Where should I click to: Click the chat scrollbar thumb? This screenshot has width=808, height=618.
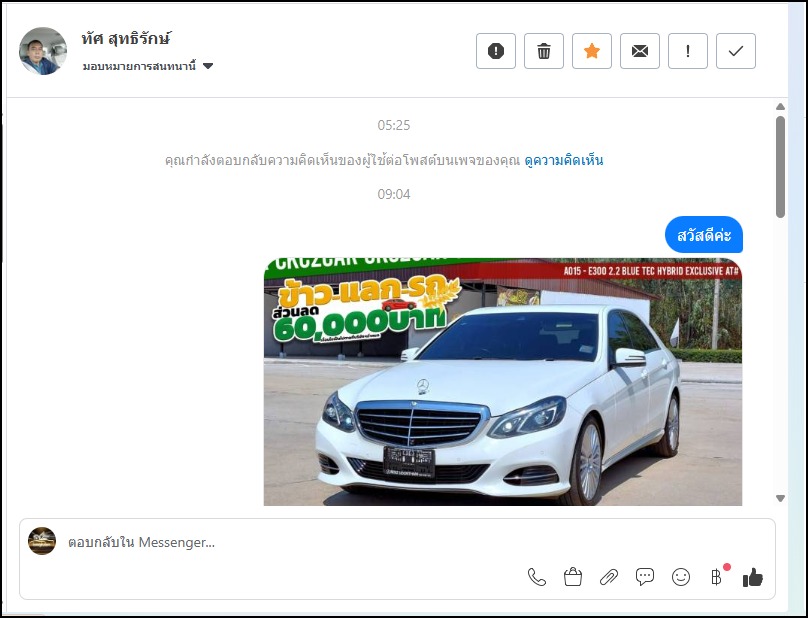coord(780,167)
